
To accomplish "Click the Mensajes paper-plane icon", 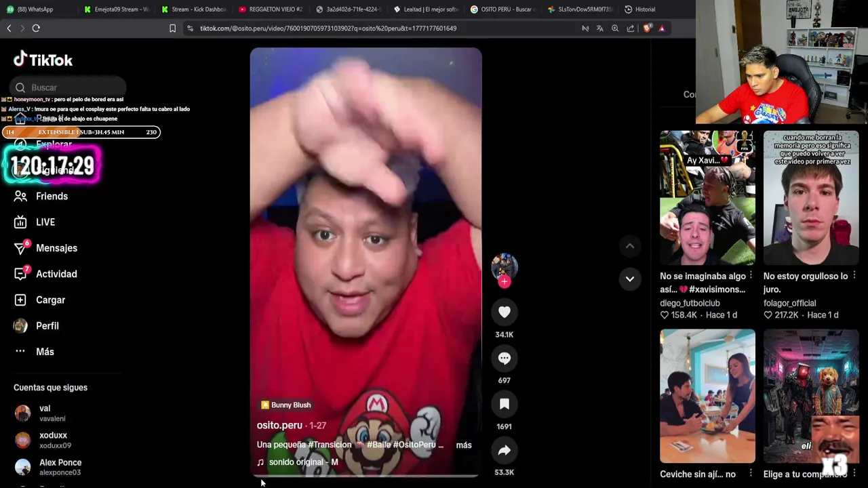I will [20, 248].
